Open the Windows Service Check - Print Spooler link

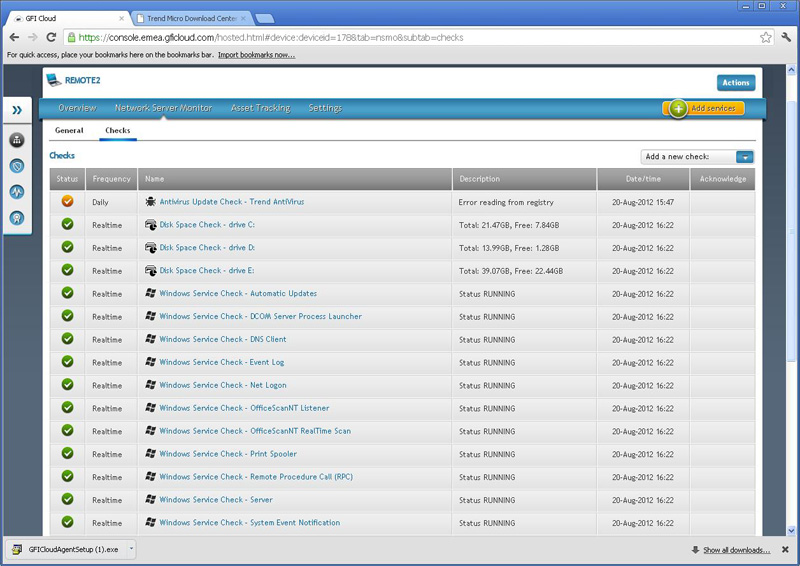coord(228,454)
